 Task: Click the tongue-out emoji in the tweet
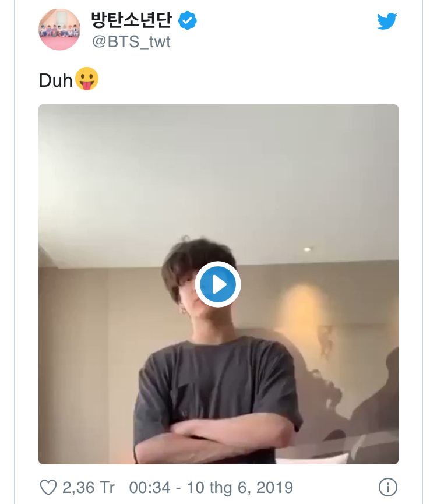coord(87,80)
